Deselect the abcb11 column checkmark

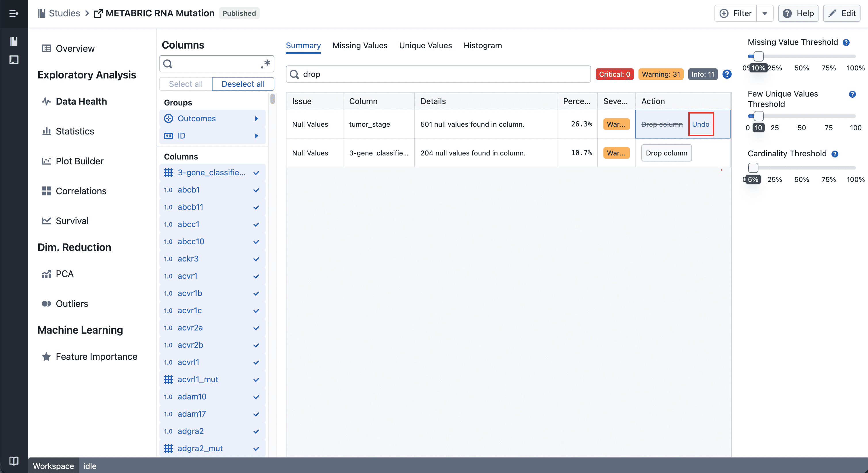pos(256,207)
